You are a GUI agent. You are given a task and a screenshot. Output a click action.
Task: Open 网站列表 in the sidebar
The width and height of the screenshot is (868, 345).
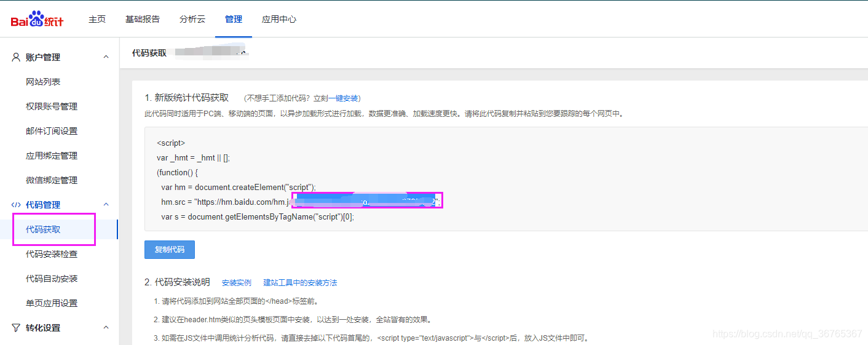43,82
